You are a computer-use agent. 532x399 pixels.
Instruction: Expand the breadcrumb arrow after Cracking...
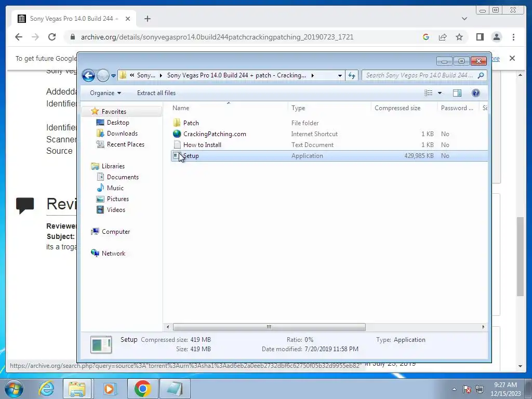[x=312, y=75]
